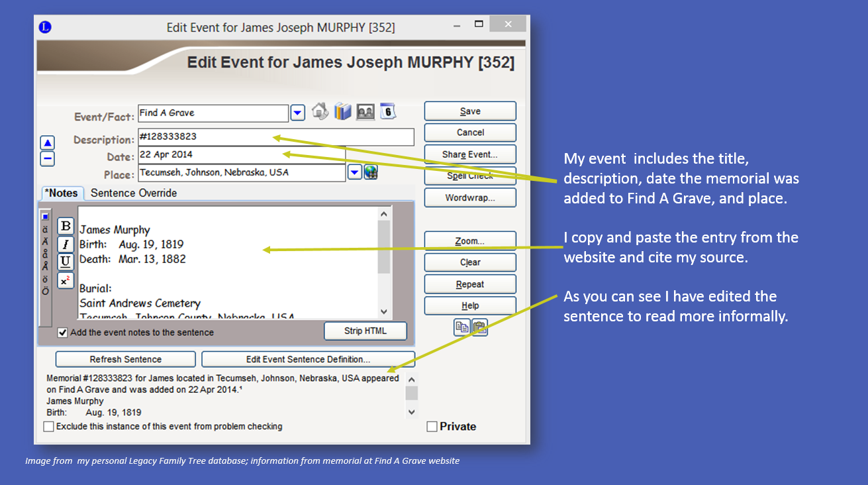Click the Date field 22 Apr 2014

(x=242, y=154)
